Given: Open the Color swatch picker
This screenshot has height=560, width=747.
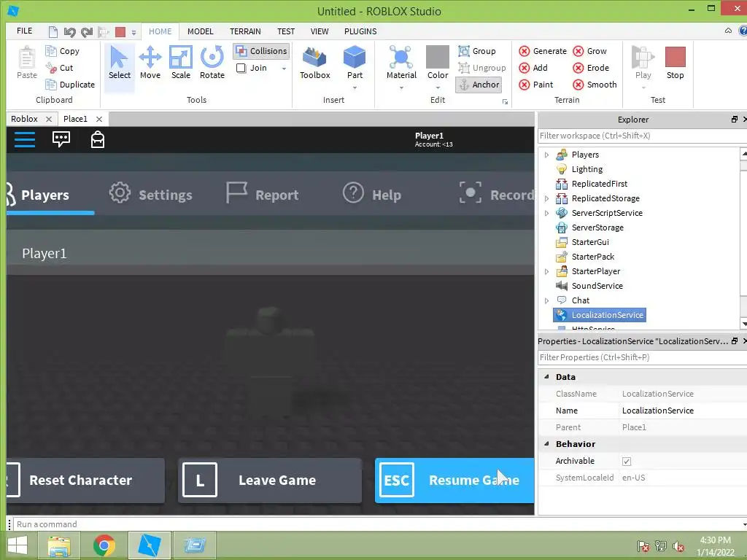Looking at the screenshot, I should pyautogui.click(x=438, y=58).
